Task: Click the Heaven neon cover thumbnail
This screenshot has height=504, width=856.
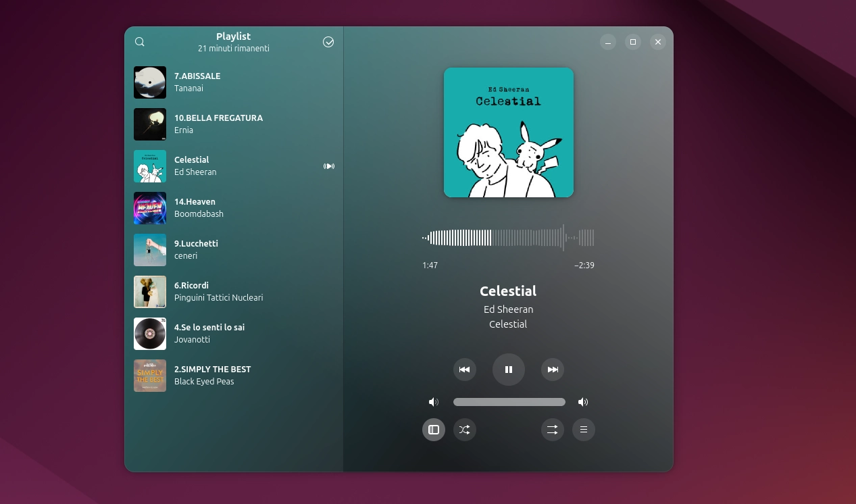Action: pos(150,208)
